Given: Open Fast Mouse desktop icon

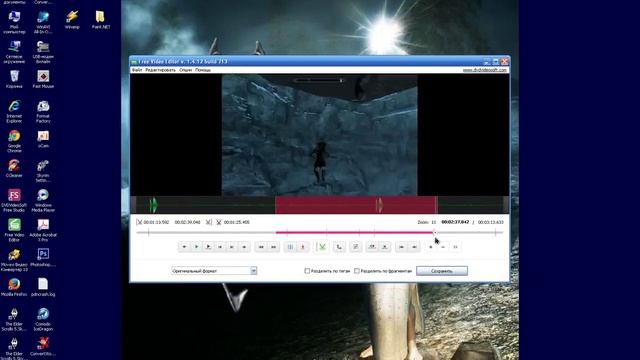Looking at the screenshot, I should coord(43,79).
